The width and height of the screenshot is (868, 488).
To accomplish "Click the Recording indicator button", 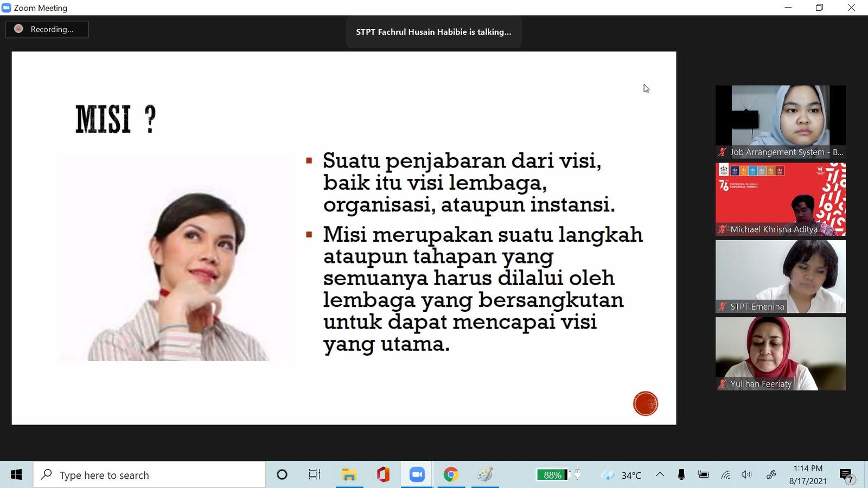I will (47, 29).
